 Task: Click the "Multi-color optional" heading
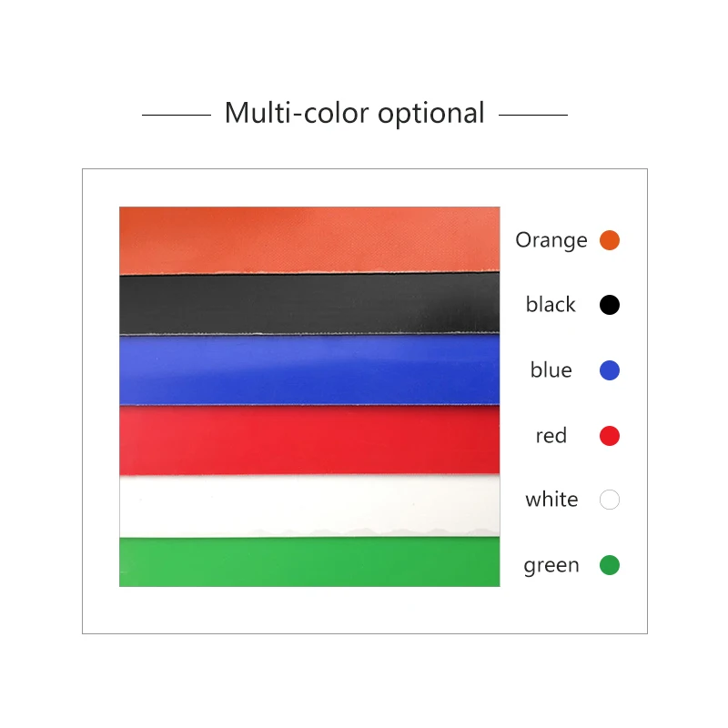[355, 114]
